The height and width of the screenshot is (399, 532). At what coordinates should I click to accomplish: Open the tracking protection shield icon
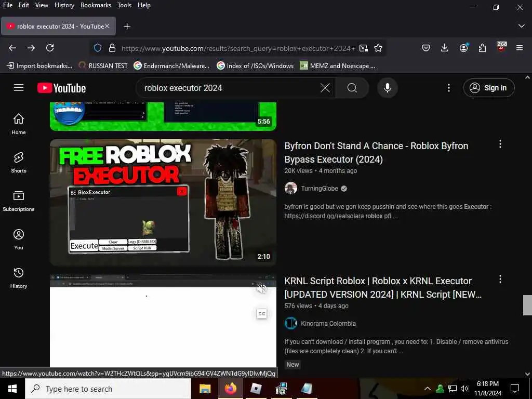[98, 48]
